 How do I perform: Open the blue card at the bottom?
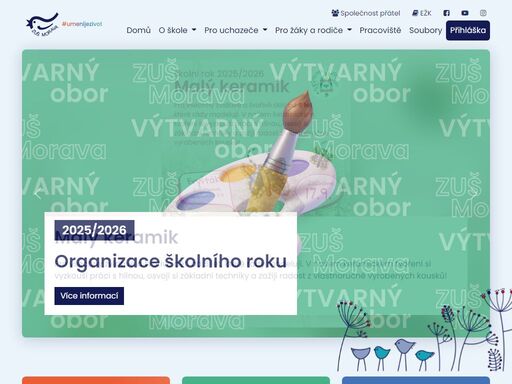point(416,380)
